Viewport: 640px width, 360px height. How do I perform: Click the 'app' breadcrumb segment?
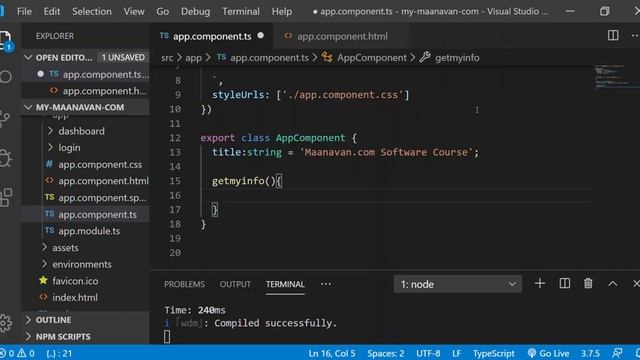click(x=193, y=58)
